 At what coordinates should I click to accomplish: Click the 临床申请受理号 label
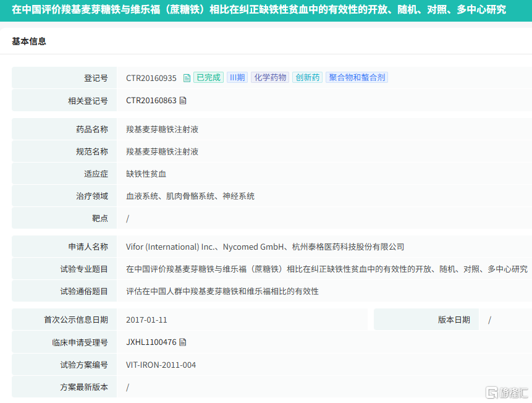[80, 342]
